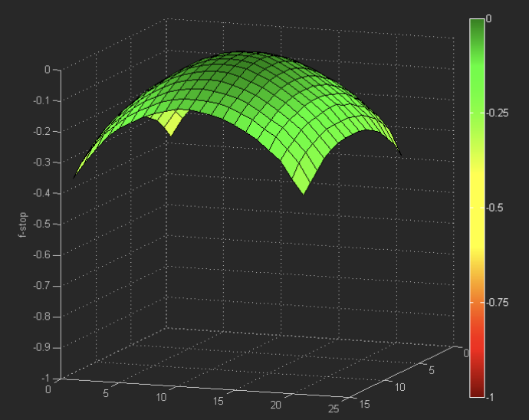Screen dimensions: 529x420
Task: Click the 0 label atop the color bar
Action: 489,18
